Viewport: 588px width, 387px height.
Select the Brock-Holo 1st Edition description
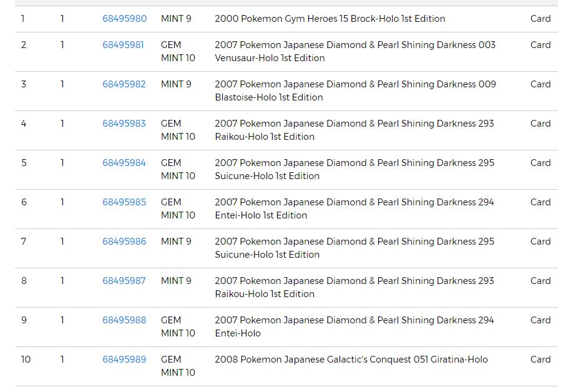330,19
